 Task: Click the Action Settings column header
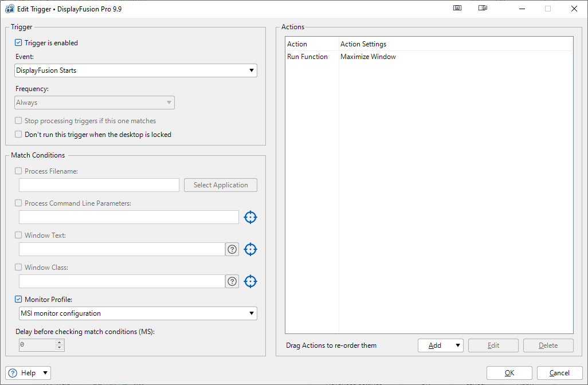[x=363, y=44]
